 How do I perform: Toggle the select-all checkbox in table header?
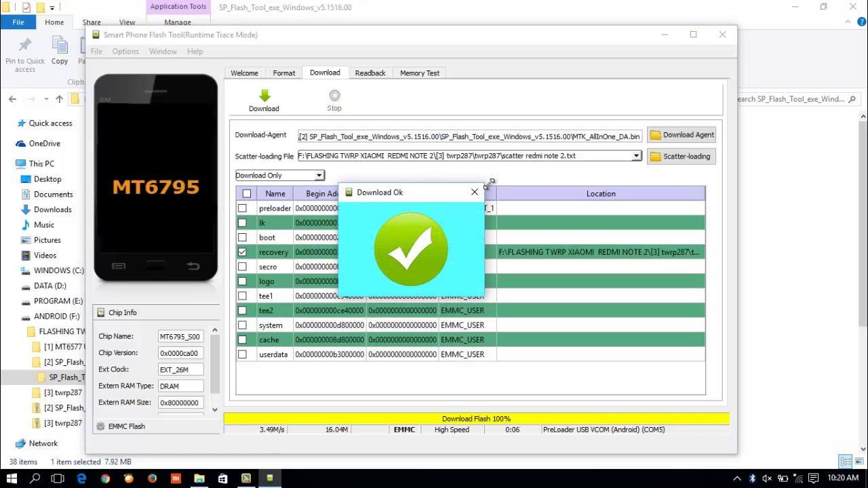pos(247,194)
